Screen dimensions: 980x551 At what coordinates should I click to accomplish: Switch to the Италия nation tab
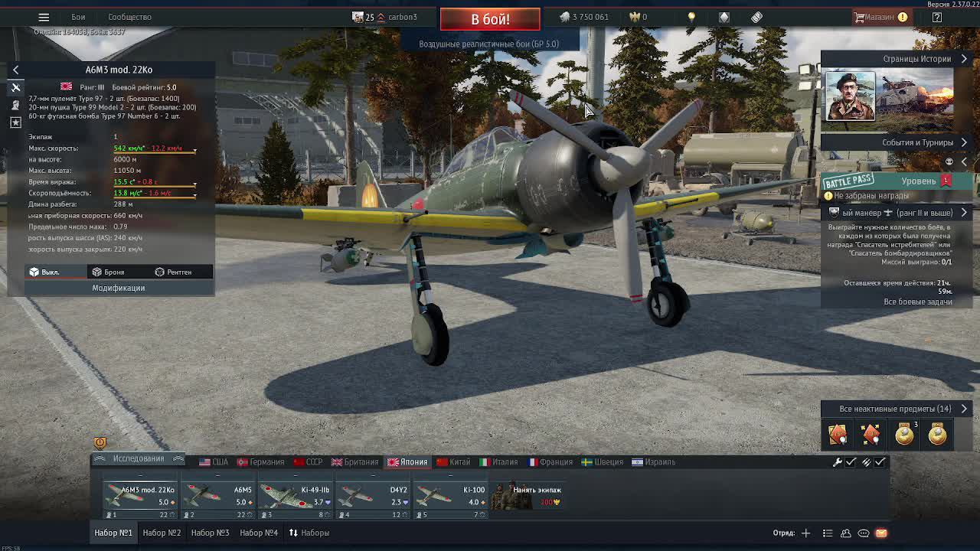498,462
